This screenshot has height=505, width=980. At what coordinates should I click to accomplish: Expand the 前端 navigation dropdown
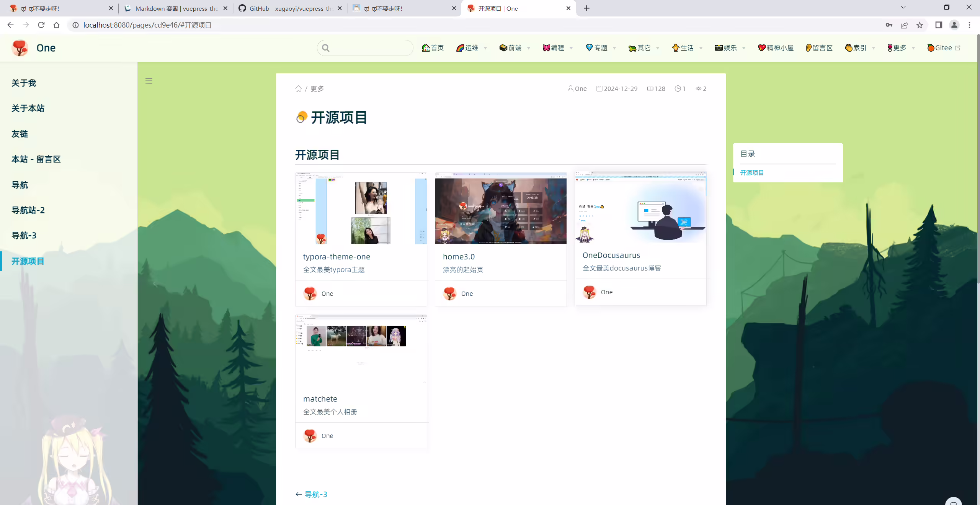point(515,48)
